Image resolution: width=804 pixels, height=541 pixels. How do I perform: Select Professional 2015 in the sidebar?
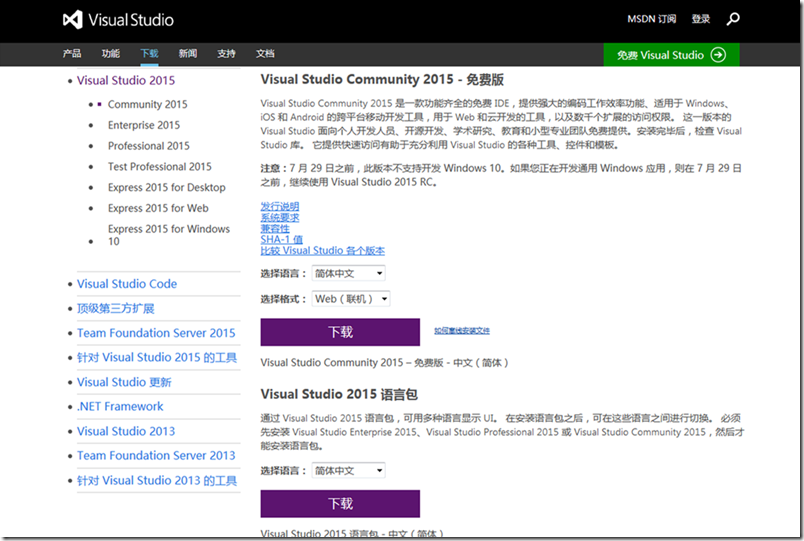149,146
